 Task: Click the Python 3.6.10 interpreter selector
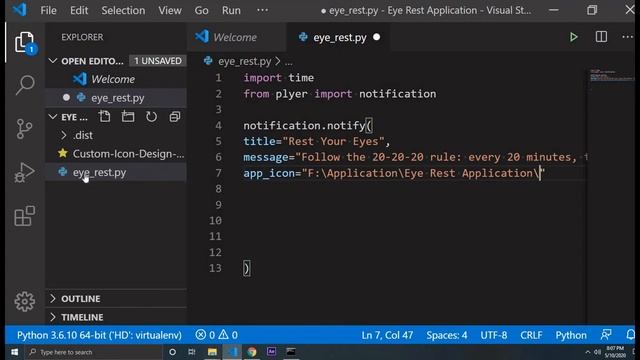[x=99, y=335]
